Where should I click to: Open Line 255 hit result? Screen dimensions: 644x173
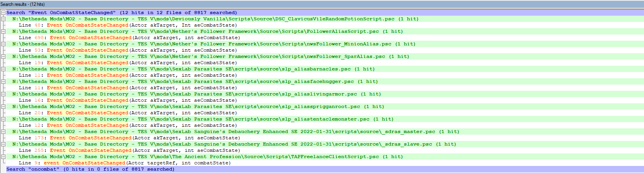(130, 150)
